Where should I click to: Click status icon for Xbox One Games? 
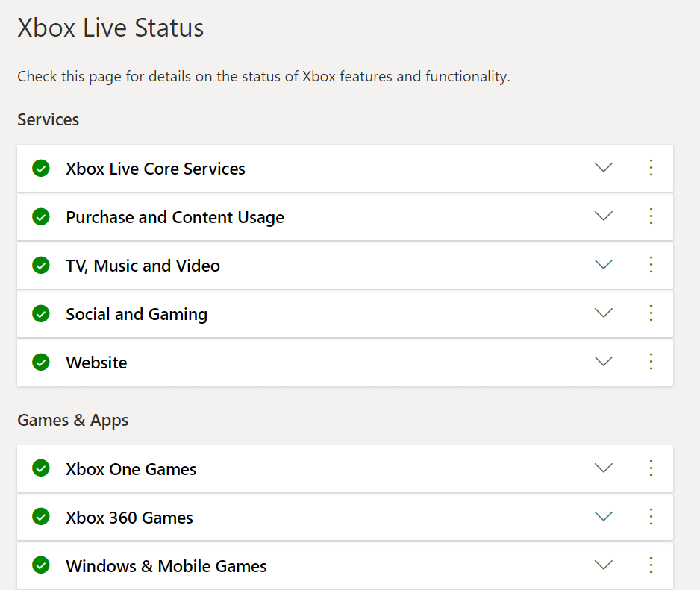[41, 468]
